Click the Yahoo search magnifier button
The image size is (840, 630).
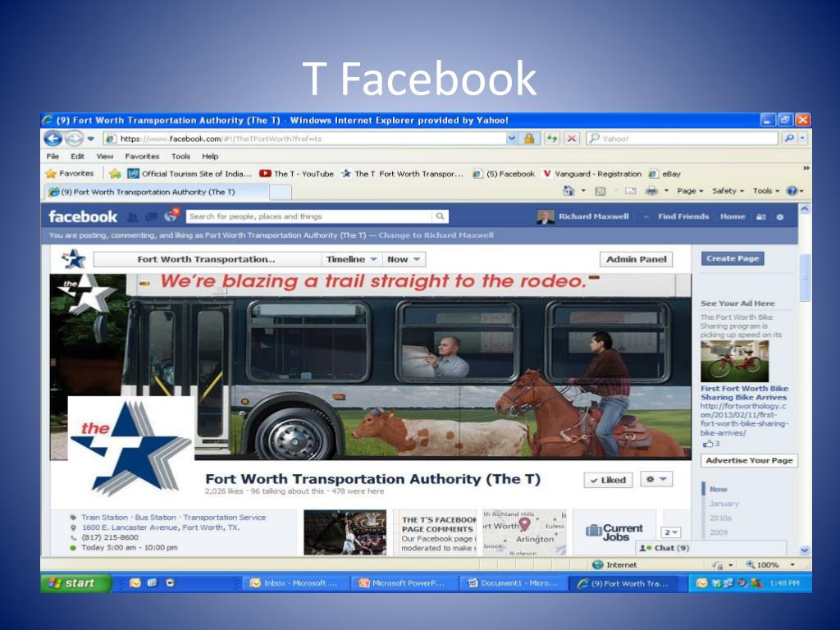tap(789, 138)
